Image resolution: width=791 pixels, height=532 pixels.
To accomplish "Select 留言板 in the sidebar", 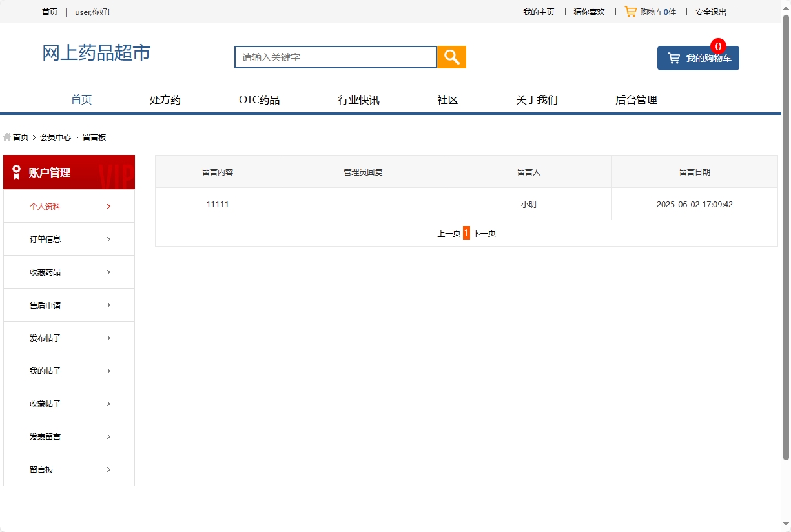I will click(42, 469).
